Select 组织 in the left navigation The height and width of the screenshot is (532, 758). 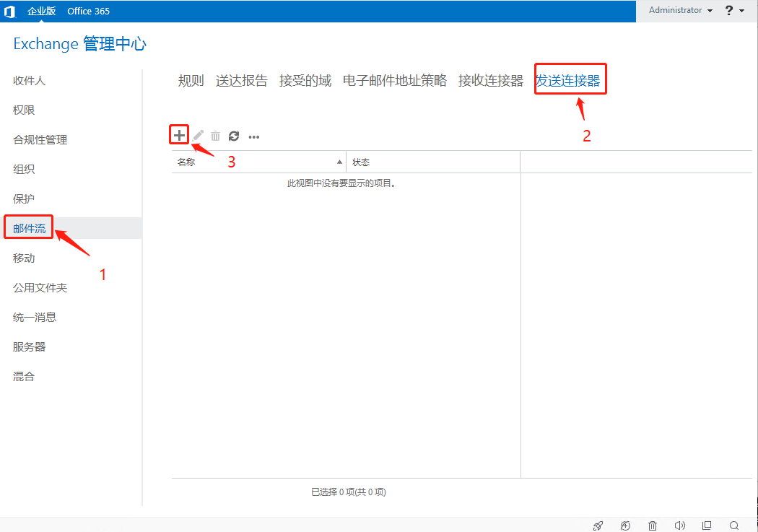point(24,169)
